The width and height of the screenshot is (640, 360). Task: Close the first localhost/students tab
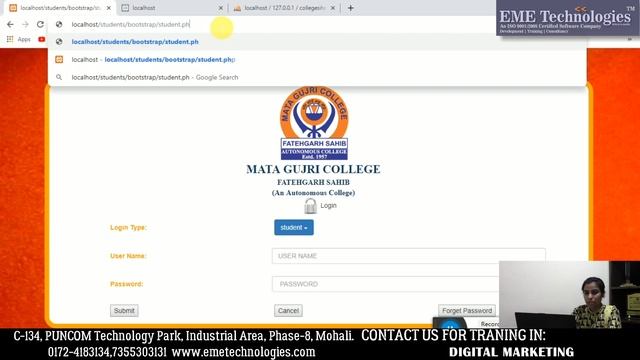coord(109,8)
